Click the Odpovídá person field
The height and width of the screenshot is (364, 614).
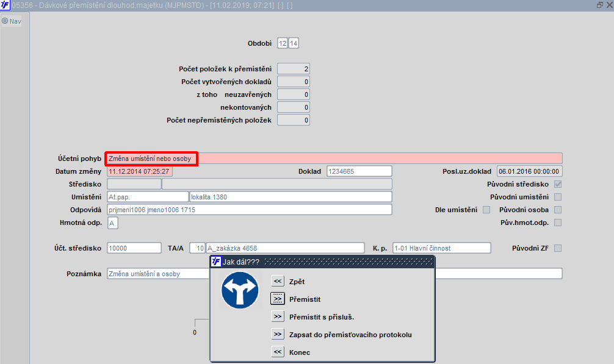(250, 210)
